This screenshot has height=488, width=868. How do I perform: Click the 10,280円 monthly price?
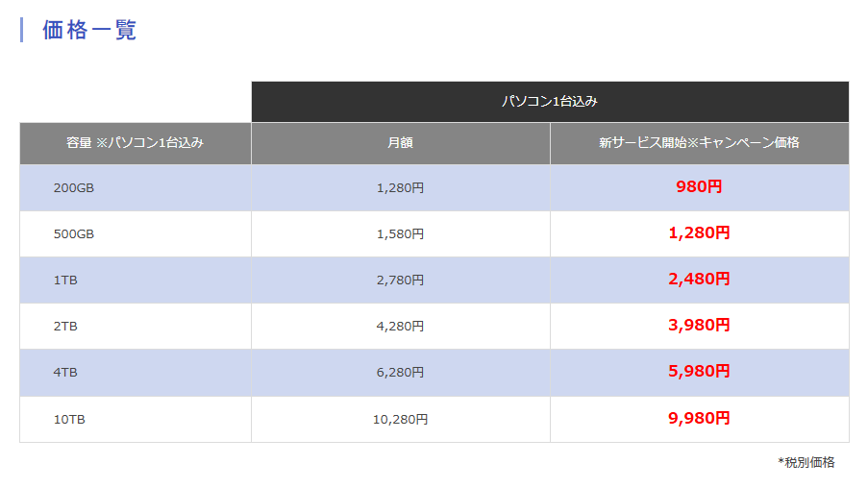tap(400, 420)
